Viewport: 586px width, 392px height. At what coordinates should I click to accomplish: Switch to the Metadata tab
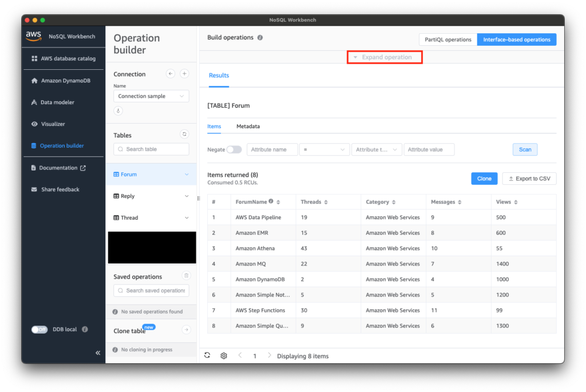pyautogui.click(x=248, y=126)
